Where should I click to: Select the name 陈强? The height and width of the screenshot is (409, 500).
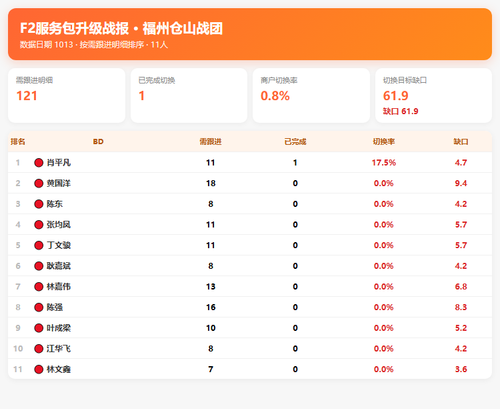(55, 307)
